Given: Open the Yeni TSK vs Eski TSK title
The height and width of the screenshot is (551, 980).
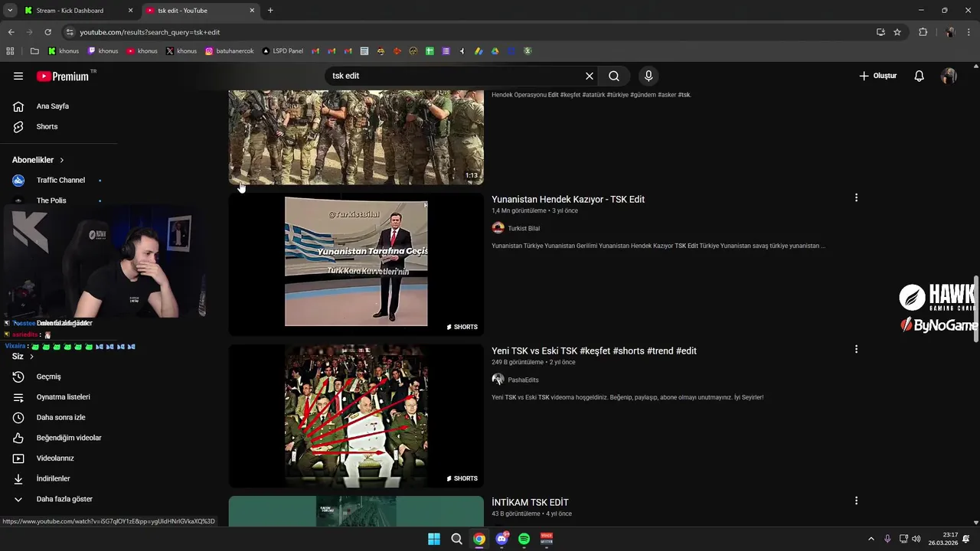Looking at the screenshot, I should pos(594,350).
